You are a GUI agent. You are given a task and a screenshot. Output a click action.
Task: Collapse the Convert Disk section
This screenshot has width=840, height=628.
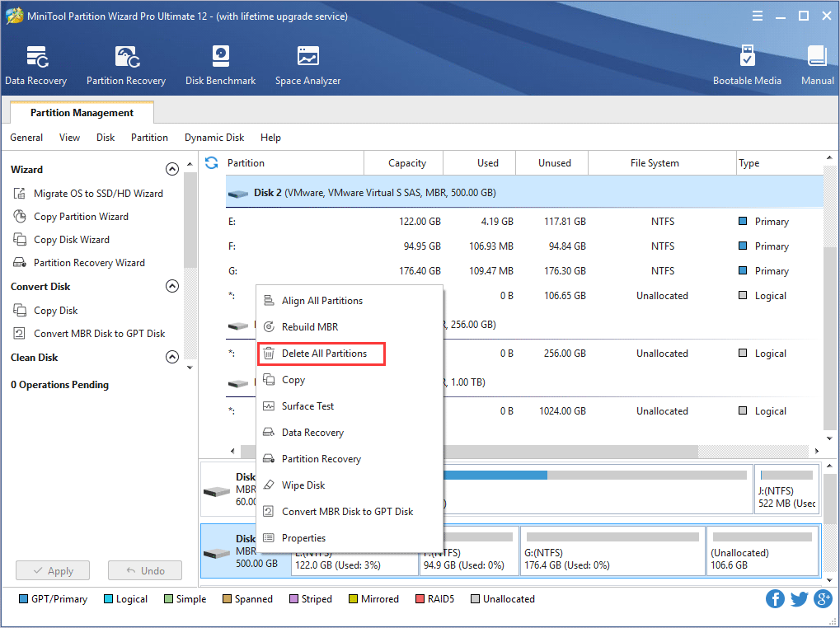click(172, 286)
